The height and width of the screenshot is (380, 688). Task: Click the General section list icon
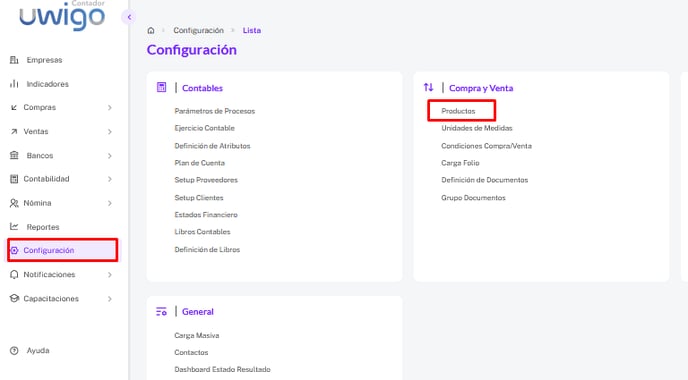coord(161,312)
